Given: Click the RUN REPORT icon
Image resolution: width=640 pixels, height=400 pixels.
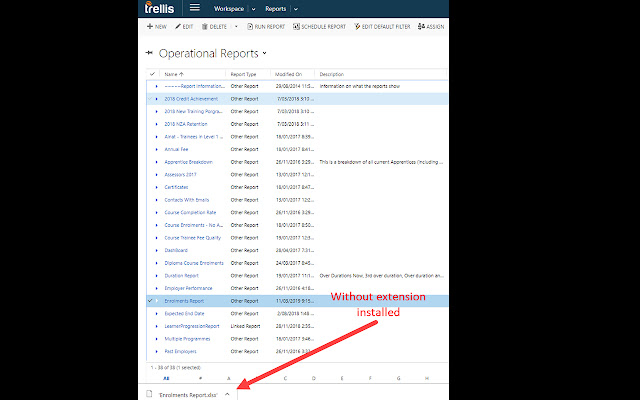Looking at the screenshot, I should (250, 27).
